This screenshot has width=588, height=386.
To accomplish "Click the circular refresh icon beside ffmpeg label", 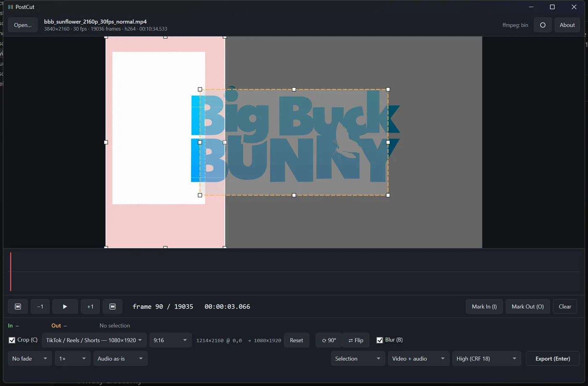I will tap(543, 25).
